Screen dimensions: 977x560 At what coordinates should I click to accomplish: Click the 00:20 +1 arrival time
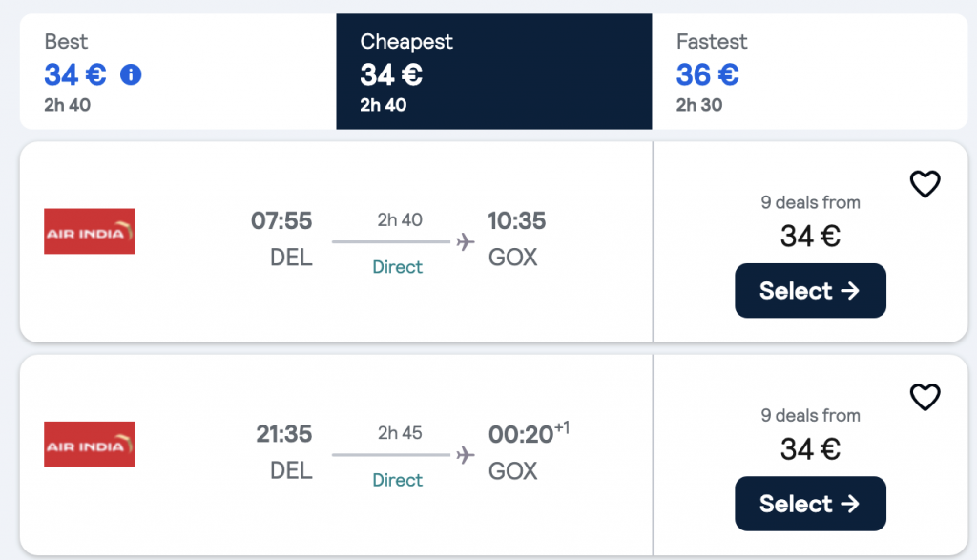point(529,433)
